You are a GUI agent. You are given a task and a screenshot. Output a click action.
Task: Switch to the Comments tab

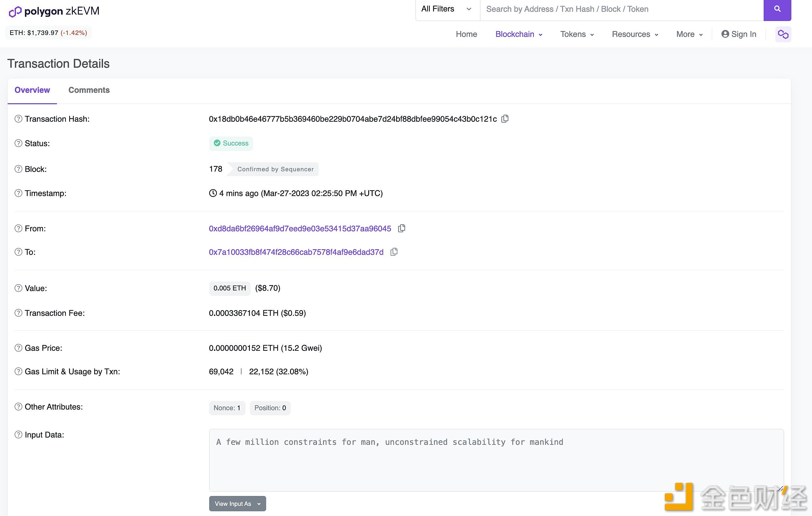(x=89, y=90)
